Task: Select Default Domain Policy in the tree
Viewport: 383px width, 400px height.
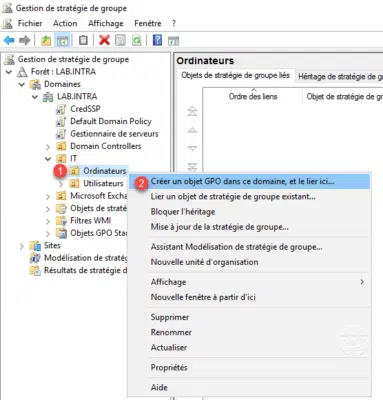Action: pos(111,121)
